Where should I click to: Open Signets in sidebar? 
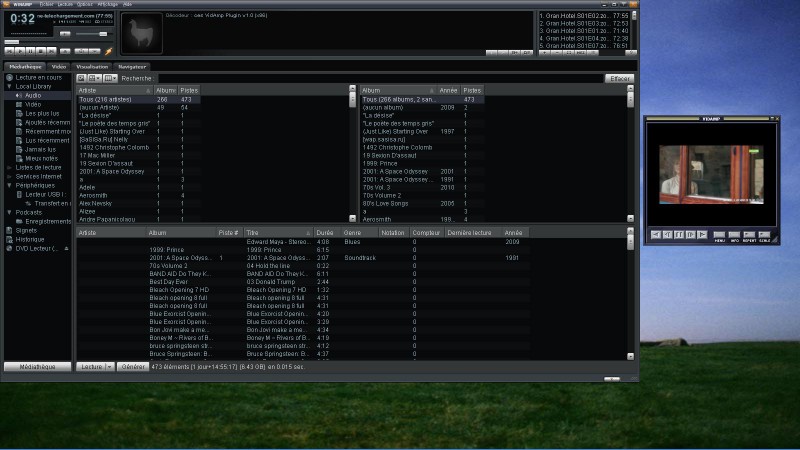pyautogui.click(x=26, y=231)
